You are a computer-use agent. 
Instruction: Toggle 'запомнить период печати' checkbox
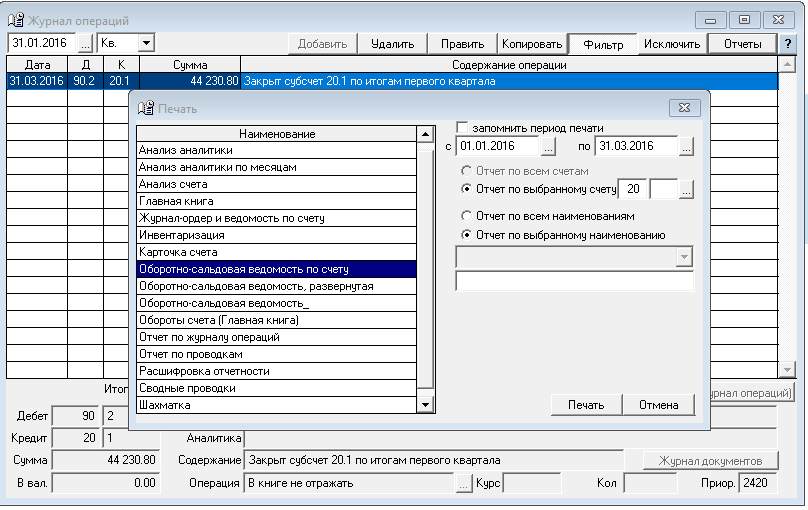point(462,128)
